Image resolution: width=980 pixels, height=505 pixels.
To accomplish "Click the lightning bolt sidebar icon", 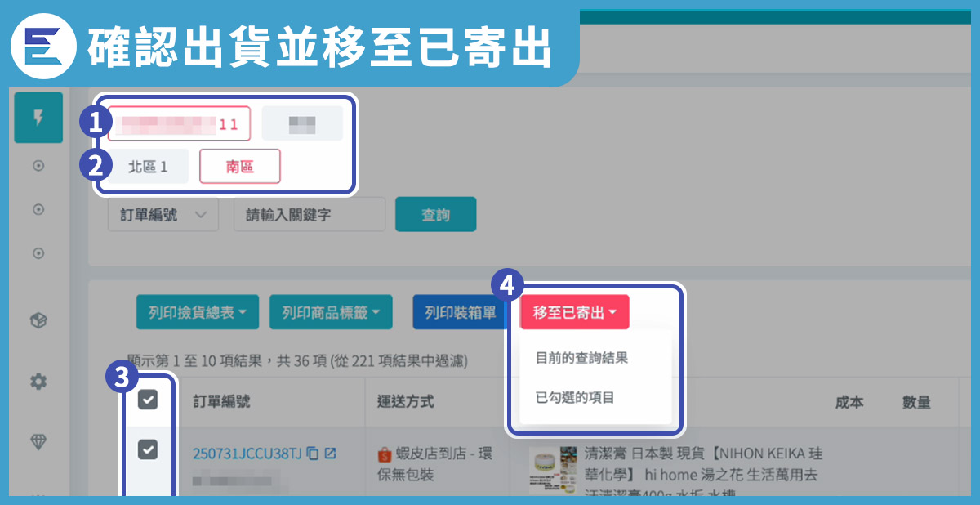I will (38, 118).
